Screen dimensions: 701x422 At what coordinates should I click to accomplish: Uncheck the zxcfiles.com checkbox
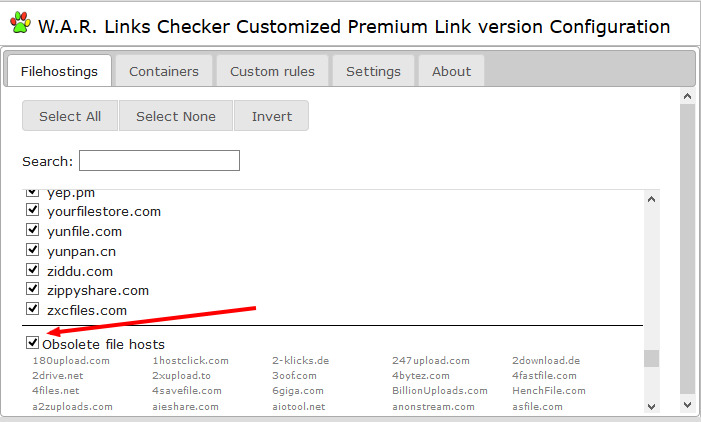(33, 310)
